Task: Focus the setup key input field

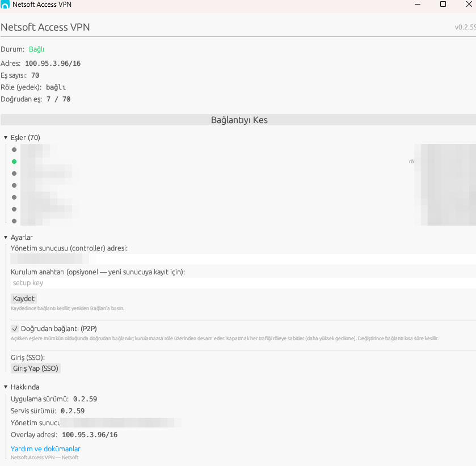Action: coord(243,283)
